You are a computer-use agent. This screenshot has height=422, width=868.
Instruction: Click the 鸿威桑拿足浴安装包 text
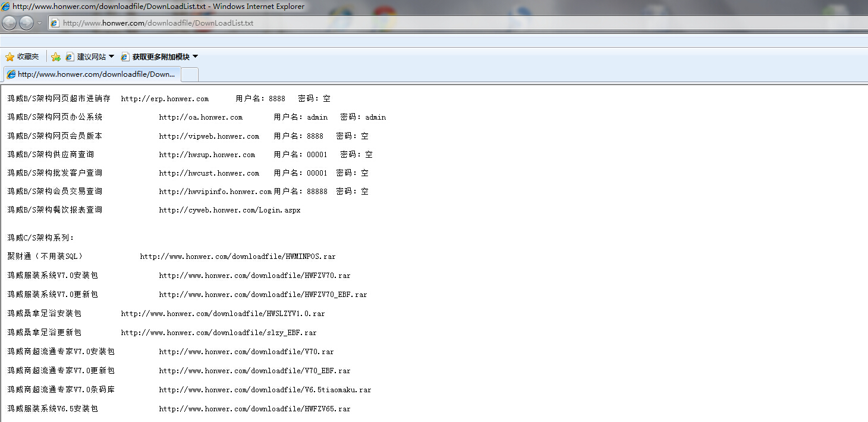click(x=44, y=314)
